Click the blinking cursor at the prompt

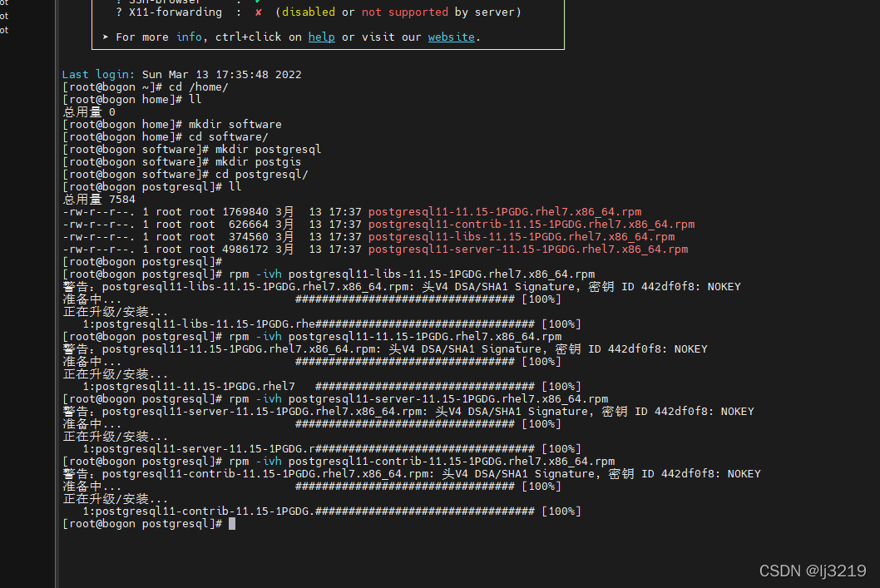point(232,524)
